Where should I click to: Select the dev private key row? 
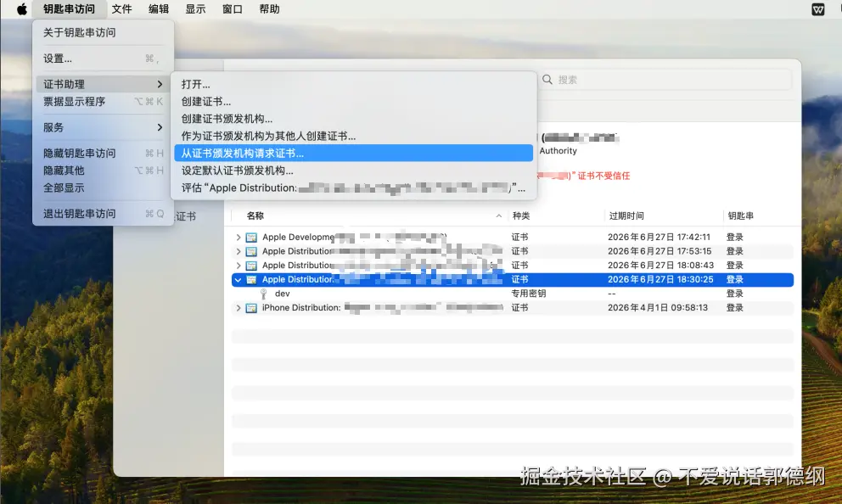click(x=513, y=294)
